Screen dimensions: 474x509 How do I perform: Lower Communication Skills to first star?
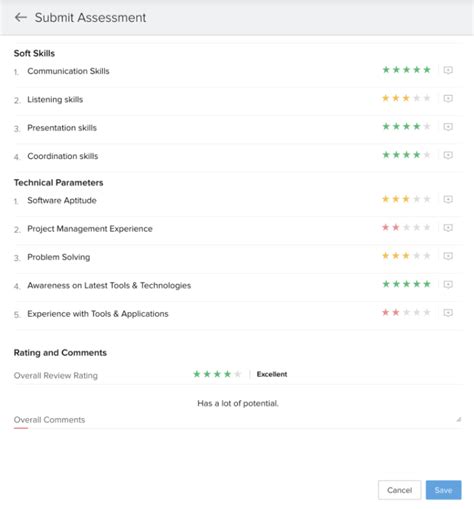(x=386, y=70)
